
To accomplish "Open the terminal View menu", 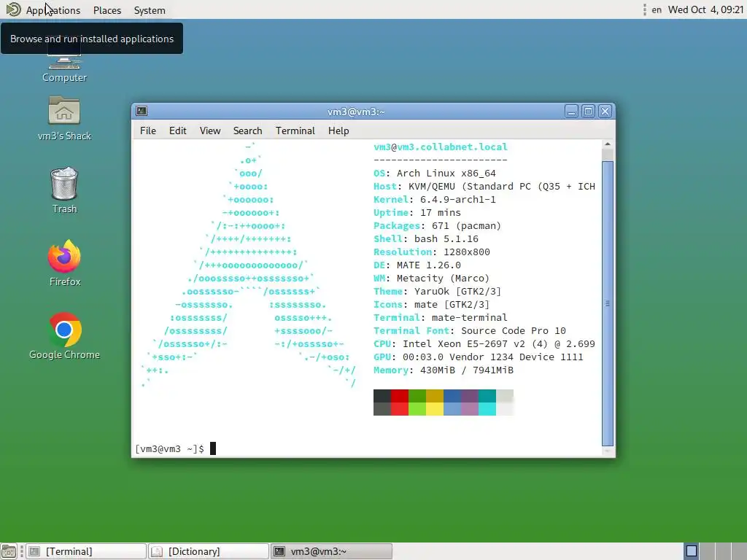I will (x=210, y=131).
